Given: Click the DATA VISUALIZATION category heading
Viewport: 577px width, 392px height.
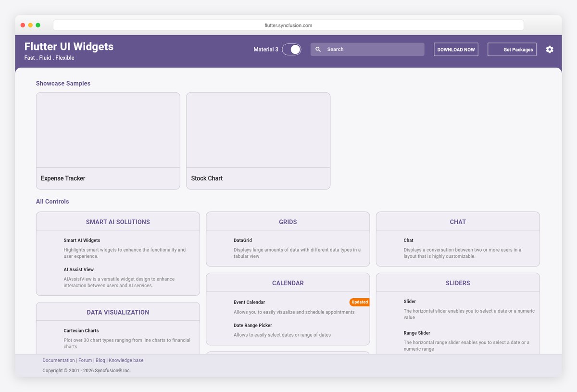Looking at the screenshot, I should click(118, 312).
